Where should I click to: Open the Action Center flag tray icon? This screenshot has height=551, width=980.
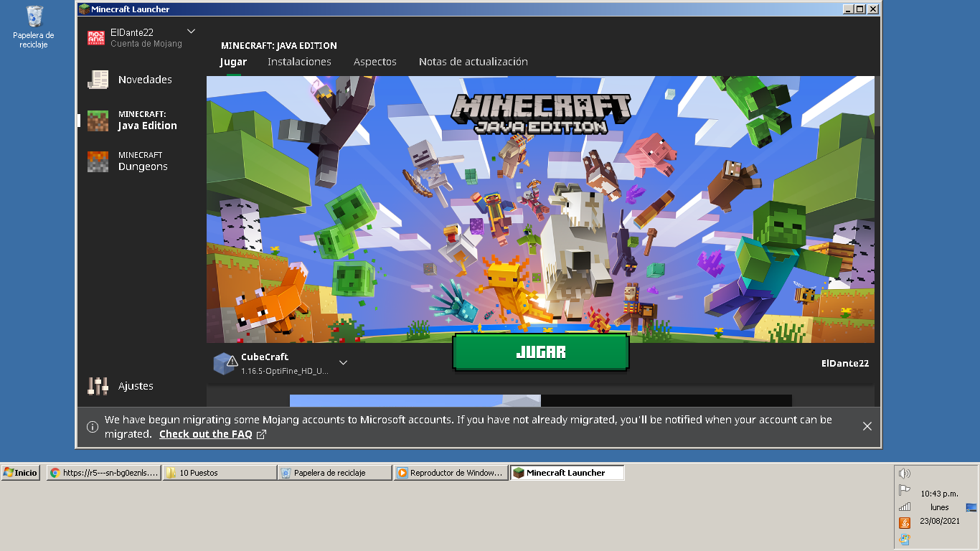click(905, 490)
